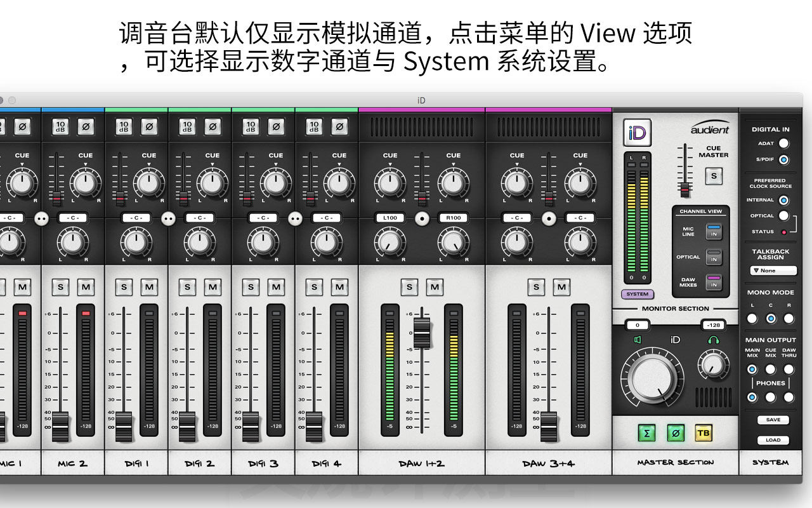Toggle the MIC LINE channel view button
This screenshot has width=812, height=508.
click(714, 231)
